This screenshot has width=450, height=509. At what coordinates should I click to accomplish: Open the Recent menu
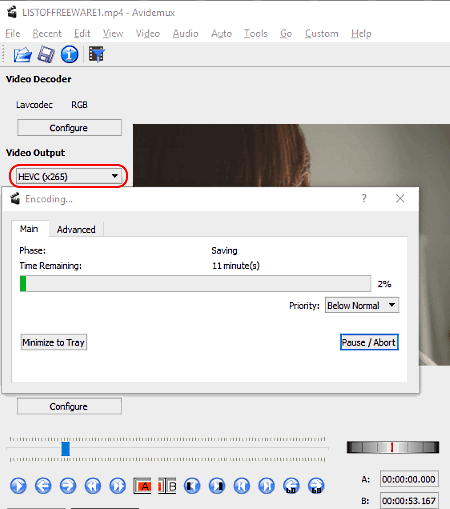47,34
